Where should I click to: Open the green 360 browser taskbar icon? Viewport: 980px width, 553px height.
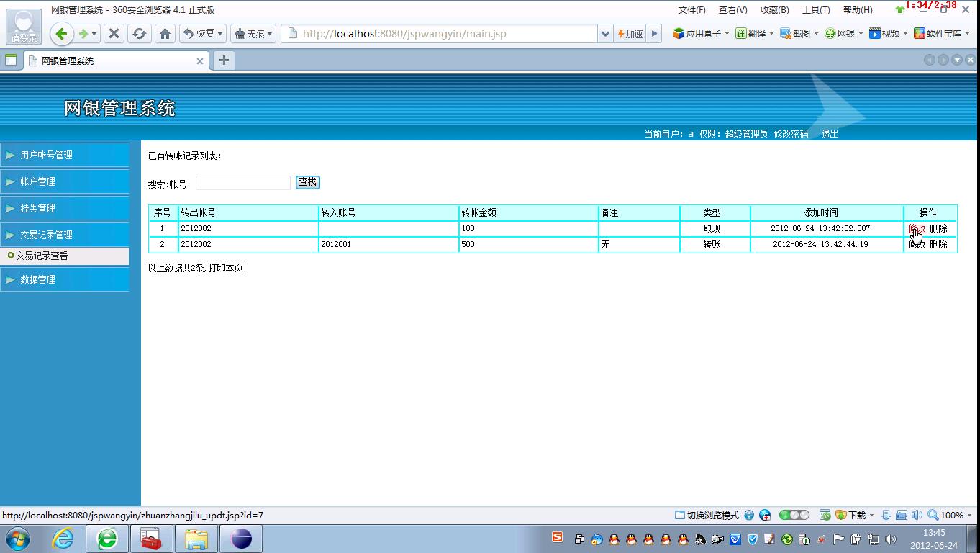click(107, 538)
